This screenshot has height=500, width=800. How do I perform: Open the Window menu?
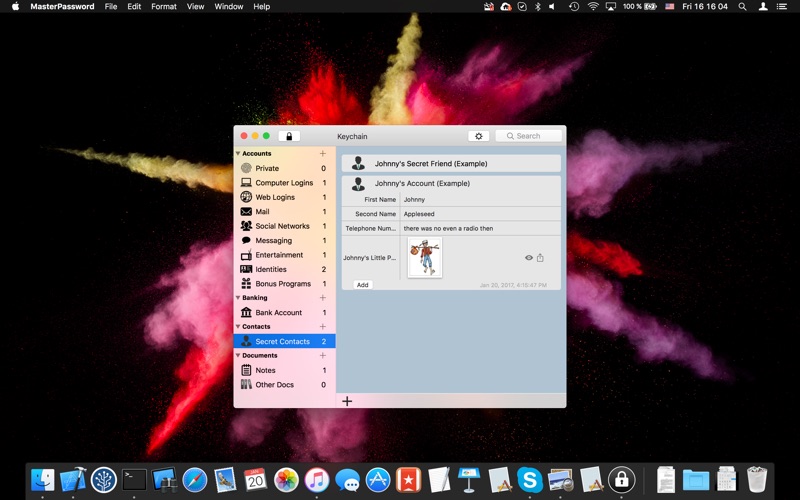(x=229, y=7)
